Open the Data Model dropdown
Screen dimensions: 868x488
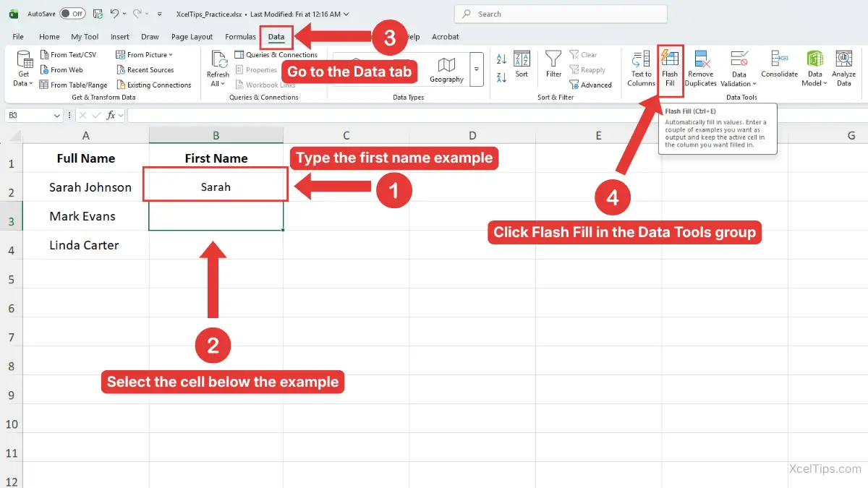(x=815, y=69)
